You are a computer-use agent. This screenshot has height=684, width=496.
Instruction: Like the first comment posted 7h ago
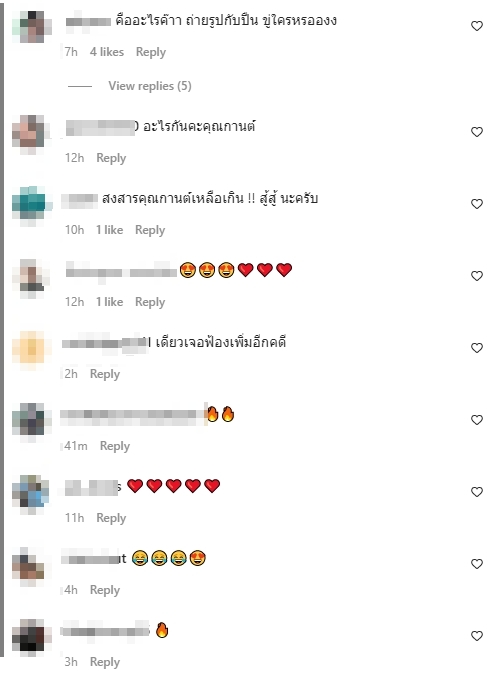[x=477, y=26]
